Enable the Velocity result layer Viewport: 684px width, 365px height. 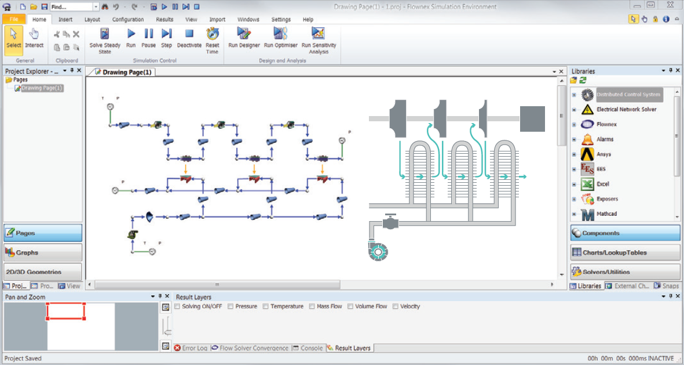tap(395, 307)
